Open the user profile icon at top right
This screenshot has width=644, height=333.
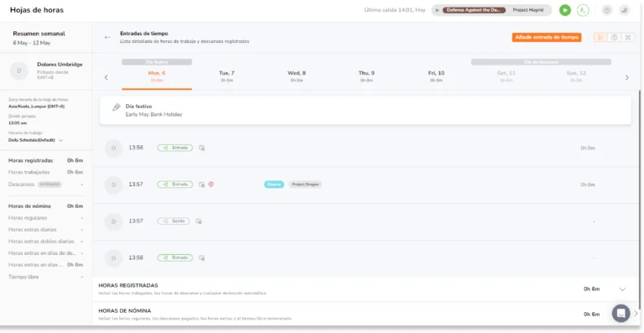coord(624,10)
